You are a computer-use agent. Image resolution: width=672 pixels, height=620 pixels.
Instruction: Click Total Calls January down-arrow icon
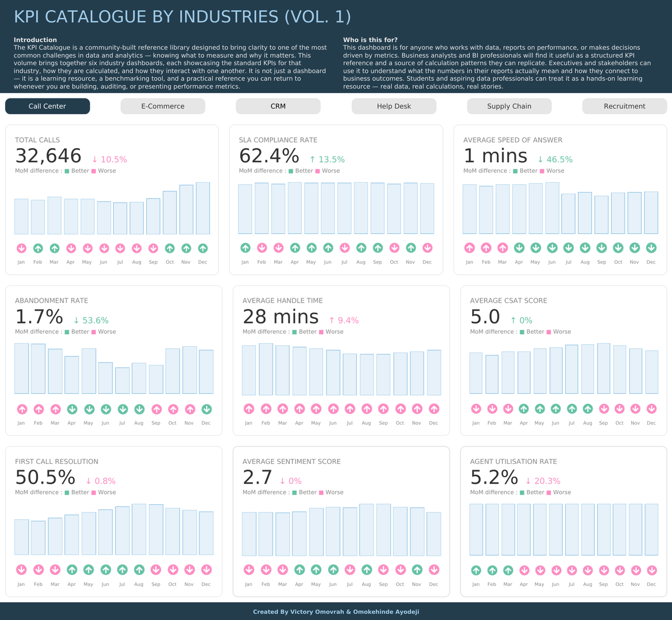(21, 248)
